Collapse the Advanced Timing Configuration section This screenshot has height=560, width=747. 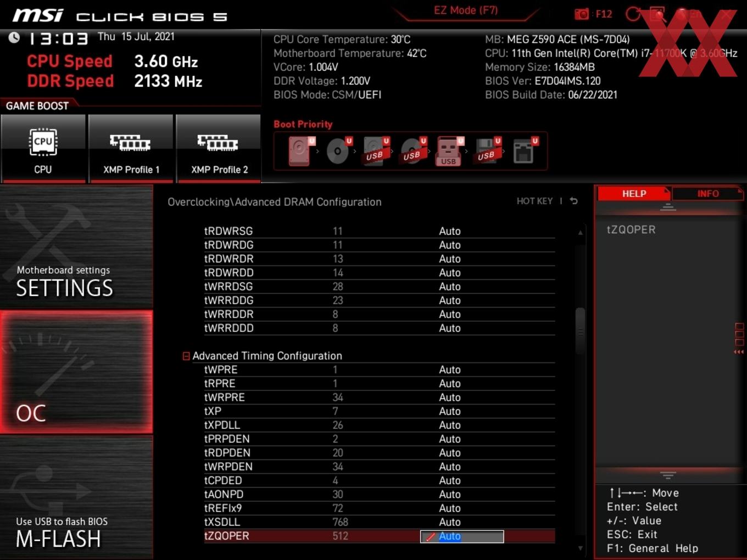click(186, 356)
